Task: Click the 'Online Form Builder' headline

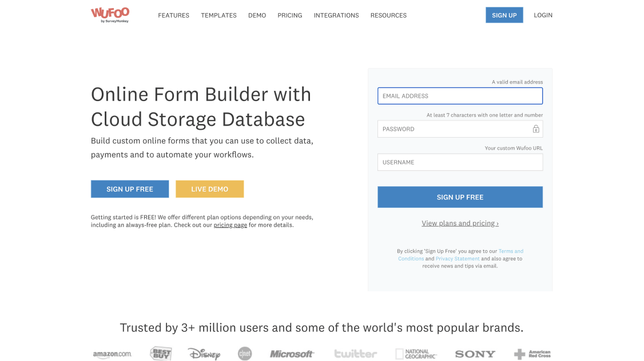Action: point(201,107)
